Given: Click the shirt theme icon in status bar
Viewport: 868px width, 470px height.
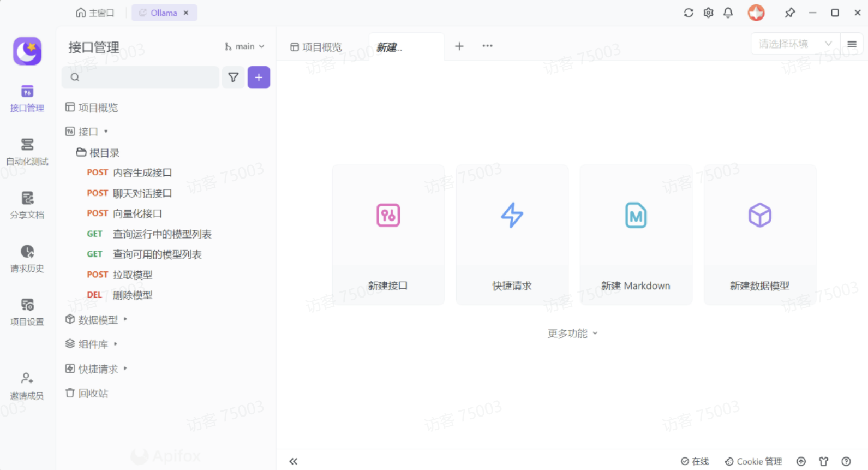Looking at the screenshot, I should pyautogui.click(x=824, y=461).
